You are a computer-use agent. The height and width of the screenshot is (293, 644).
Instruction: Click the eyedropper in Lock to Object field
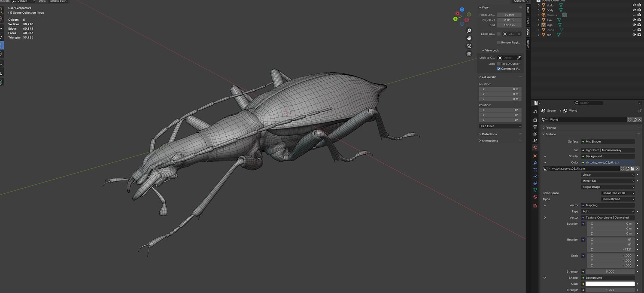(x=519, y=58)
